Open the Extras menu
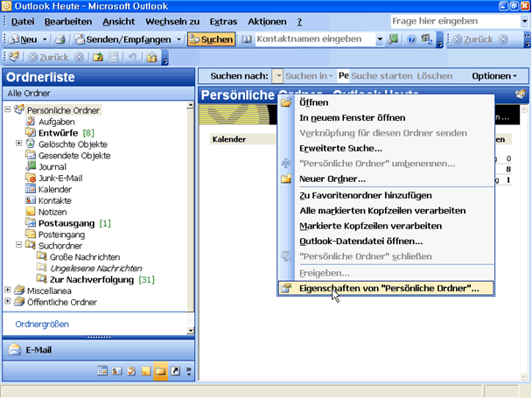 pyautogui.click(x=223, y=21)
